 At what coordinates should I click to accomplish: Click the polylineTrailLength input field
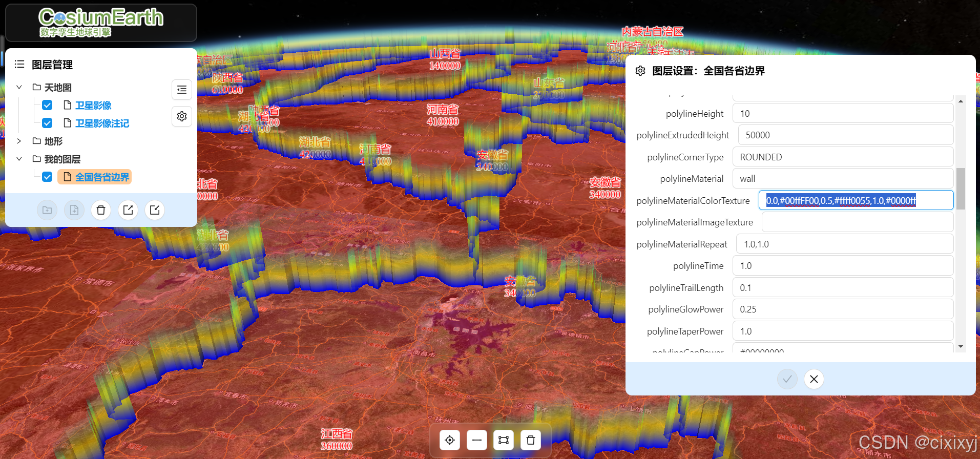843,288
